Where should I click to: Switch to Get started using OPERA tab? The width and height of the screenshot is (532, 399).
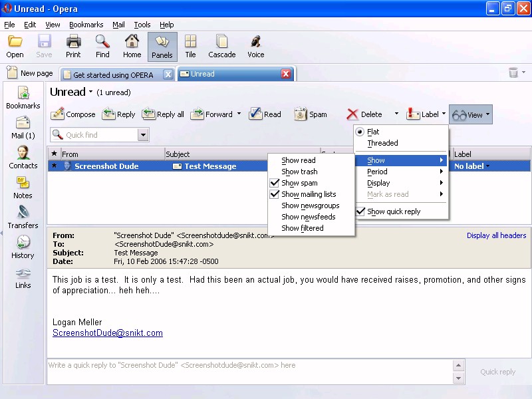coord(113,74)
